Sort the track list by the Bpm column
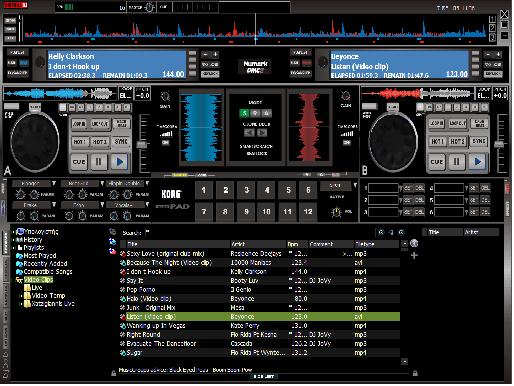Screen dimensions: 514x386 [297, 244]
